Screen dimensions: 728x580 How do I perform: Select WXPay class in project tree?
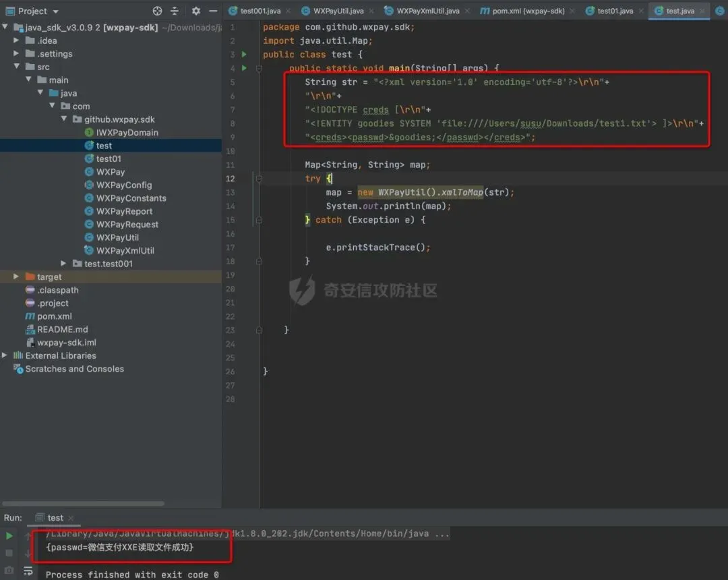111,172
